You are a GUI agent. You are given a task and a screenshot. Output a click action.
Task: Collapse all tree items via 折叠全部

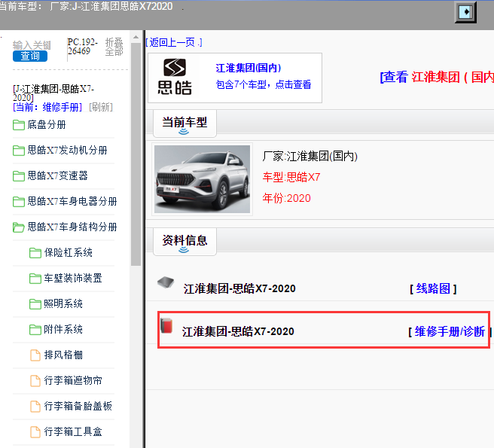(x=114, y=47)
